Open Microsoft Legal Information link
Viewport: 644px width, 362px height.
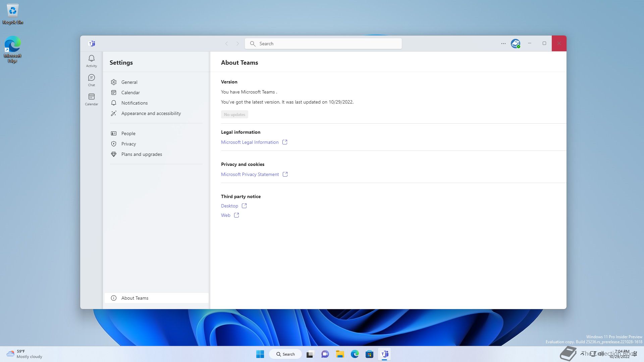tap(250, 142)
